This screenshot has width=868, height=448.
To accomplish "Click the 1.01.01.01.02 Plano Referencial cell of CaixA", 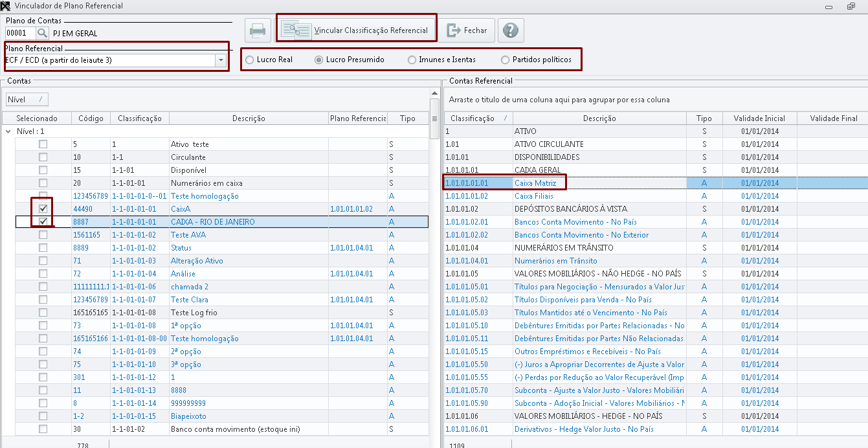I will 358,209.
